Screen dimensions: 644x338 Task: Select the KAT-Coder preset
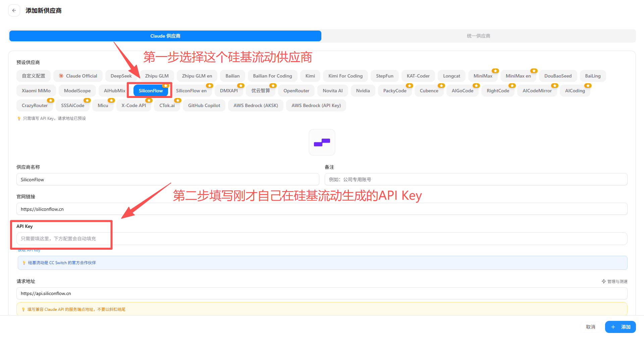(418, 76)
